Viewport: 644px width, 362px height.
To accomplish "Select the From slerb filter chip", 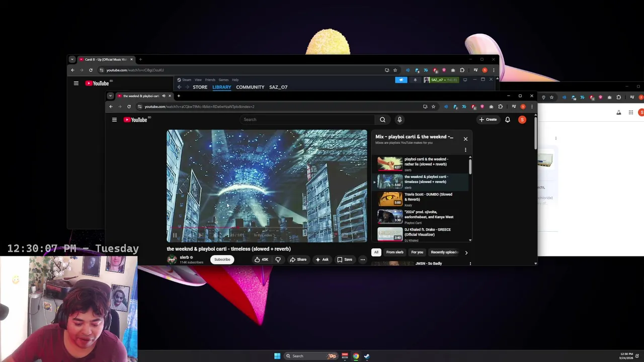I will pos(395,252).
